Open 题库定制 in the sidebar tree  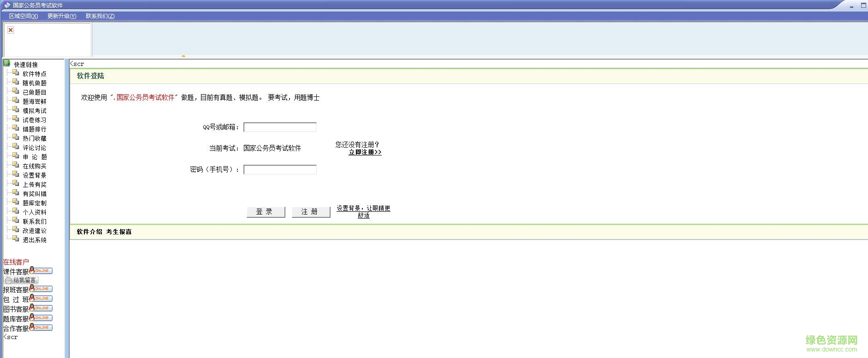click(35, 203)
